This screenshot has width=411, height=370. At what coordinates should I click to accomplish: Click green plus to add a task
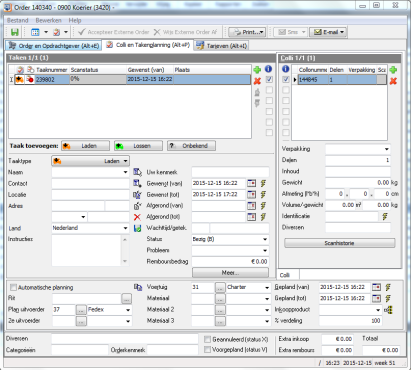pos(257,70)
